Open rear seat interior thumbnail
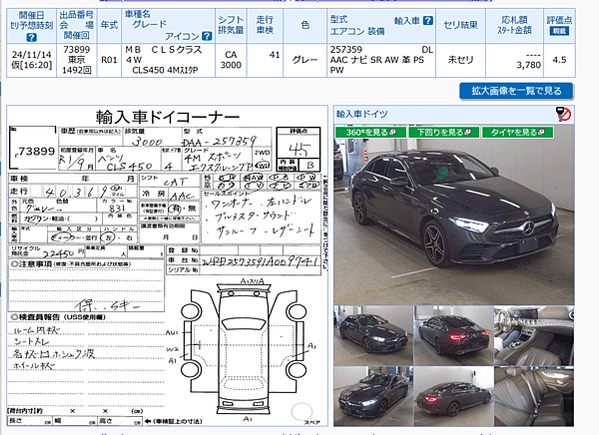Viewport: 599px width, 435px height. (534, 396)
